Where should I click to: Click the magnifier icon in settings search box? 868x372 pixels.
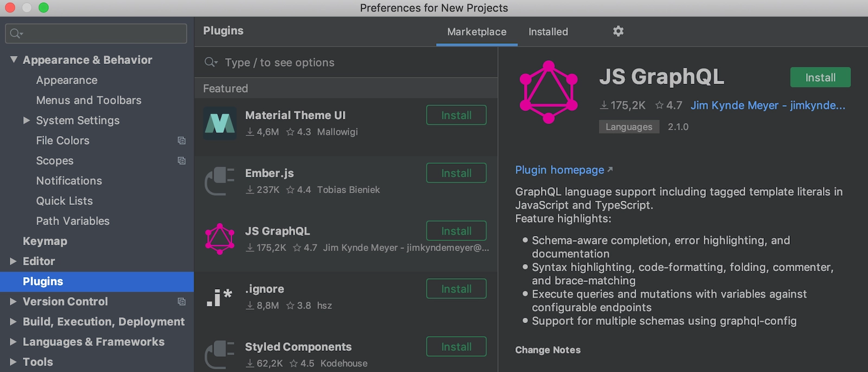pyautogui.click(x=16, y=34)
